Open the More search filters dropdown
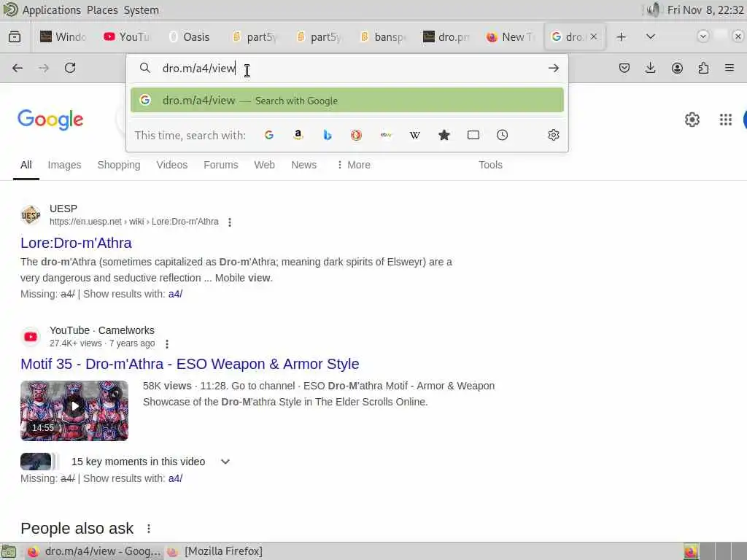747x560 pixels. [354, 165]
